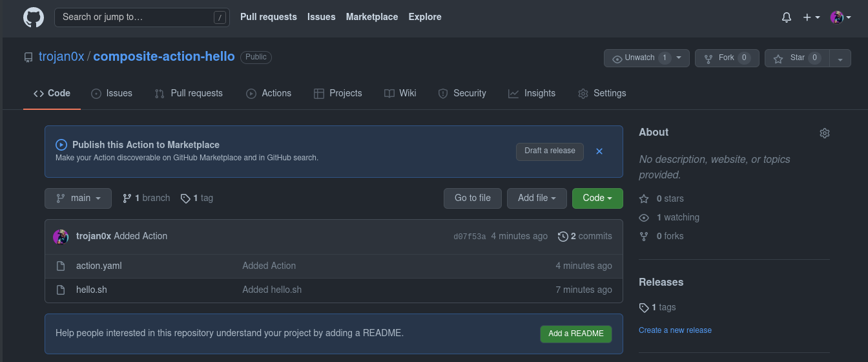Click the repository book icon beside trojan0x
The height and width of the screenshot is (362, 868).
pos(28,57)
